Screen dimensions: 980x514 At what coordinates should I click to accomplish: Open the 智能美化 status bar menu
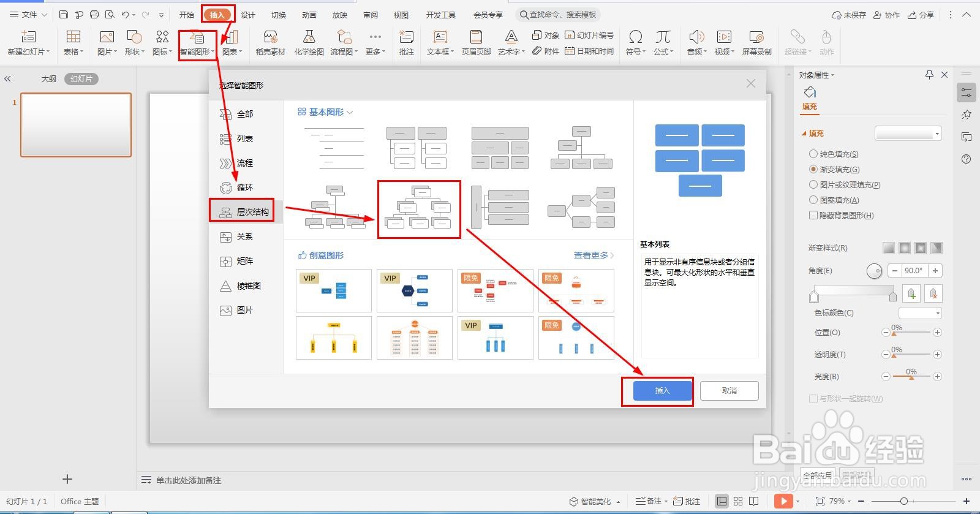[595, 501]
